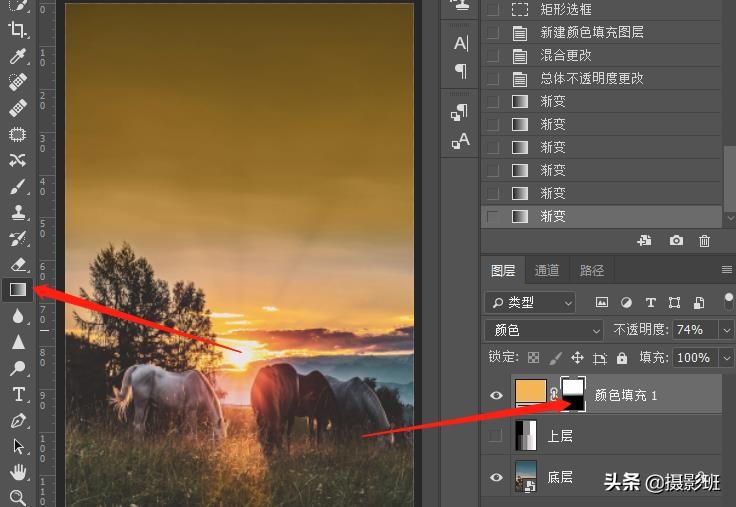Open the opacity slider dropdown arrow

click(x=727, y=330)
